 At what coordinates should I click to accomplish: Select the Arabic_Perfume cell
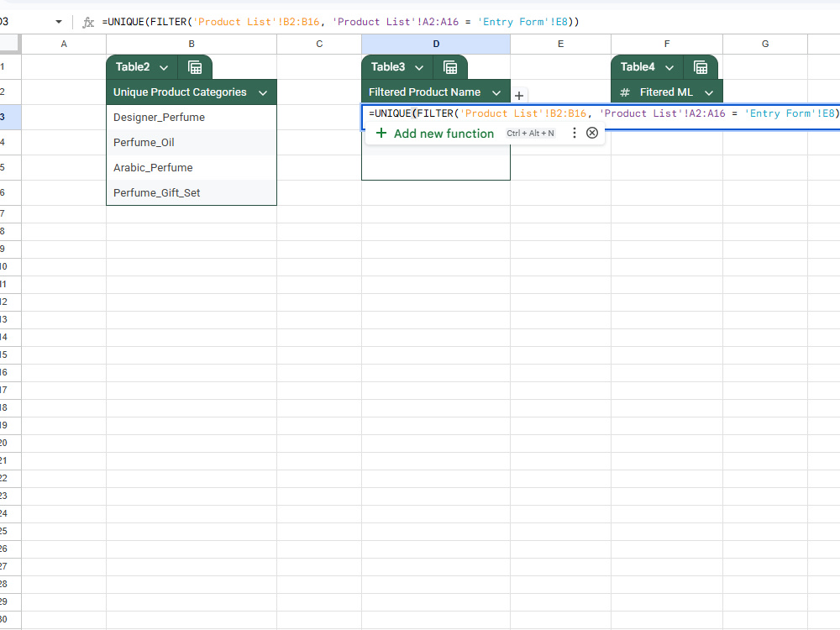coord(192,168)
